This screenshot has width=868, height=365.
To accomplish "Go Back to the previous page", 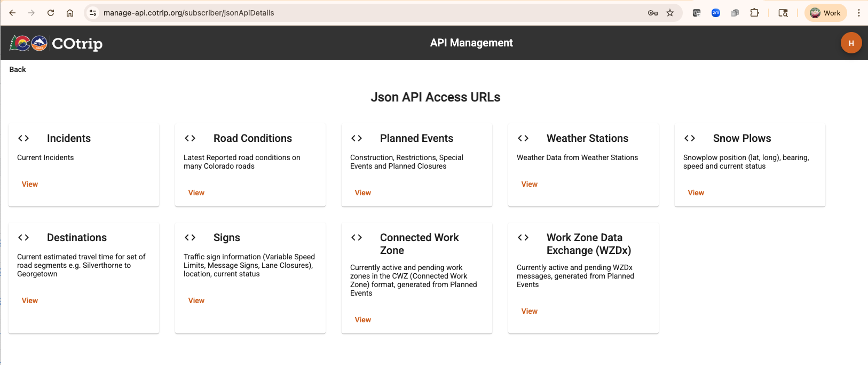I will (x=18, y=69).
